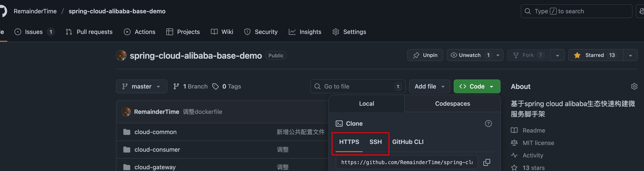Click the Unpin button
Image resolution: width=644 pixels, height=171 pixels.
tap(425, 55)
